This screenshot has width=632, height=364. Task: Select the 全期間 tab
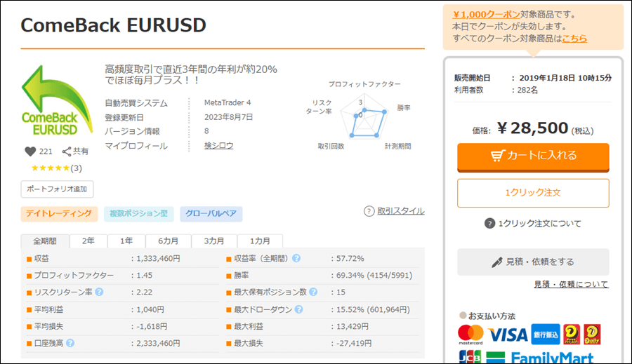[45, 241]
